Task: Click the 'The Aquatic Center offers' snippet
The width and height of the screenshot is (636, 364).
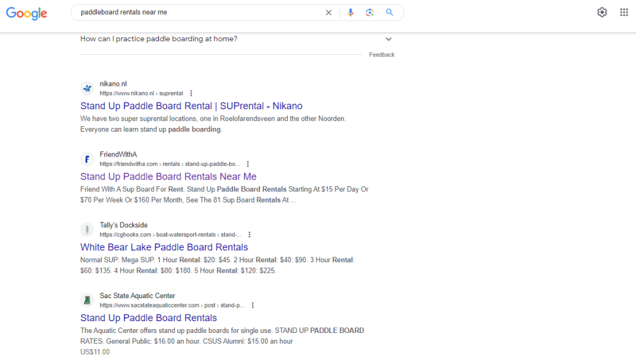Action: (x=222, y=335)
